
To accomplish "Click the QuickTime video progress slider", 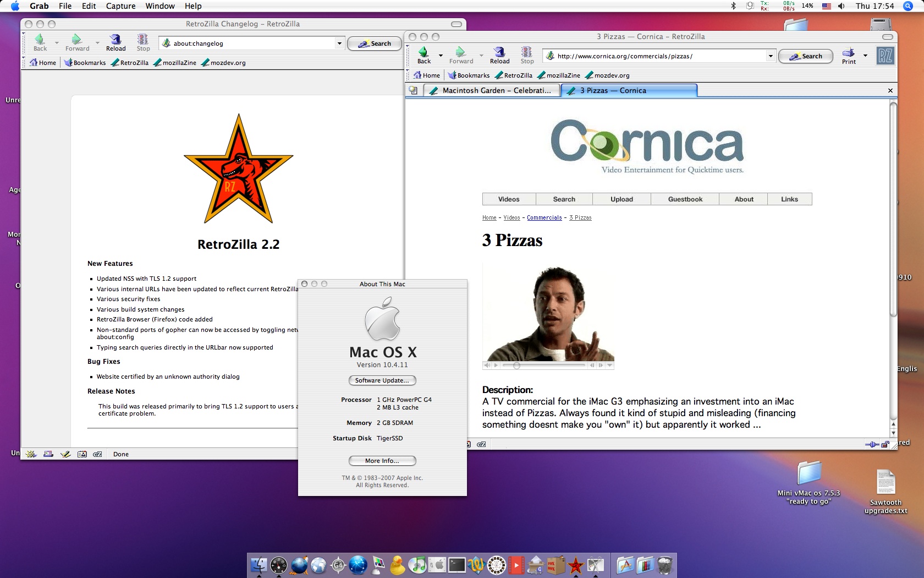I will point(544,365).
